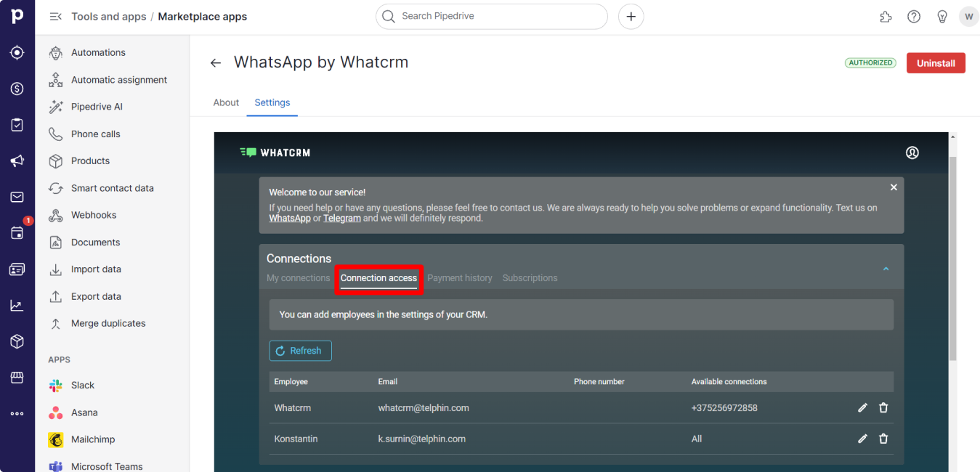Open Campaigns megaphone icon in sidebar
The image size is (980, 472).
17,161
